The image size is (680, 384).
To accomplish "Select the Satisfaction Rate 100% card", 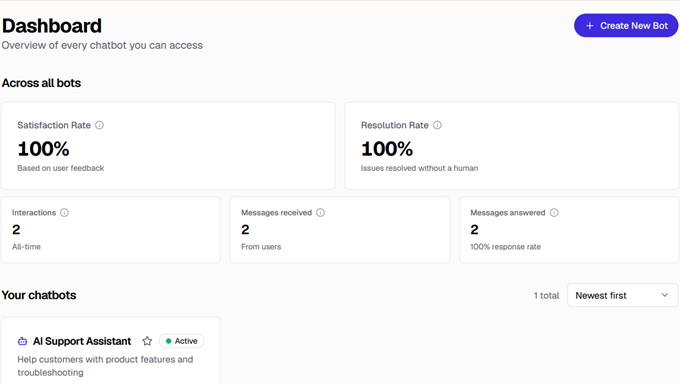I will click(168, 146).
